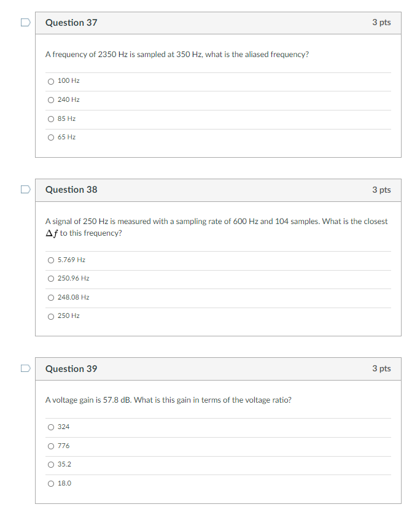This screenshot has height=515, width=420.
Task: Select the 100 Hz answer option
Action: click(x=51, y=82)
